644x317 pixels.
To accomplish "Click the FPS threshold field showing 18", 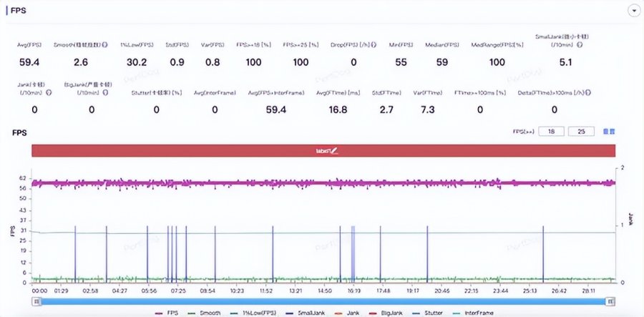I will point(551,132).
